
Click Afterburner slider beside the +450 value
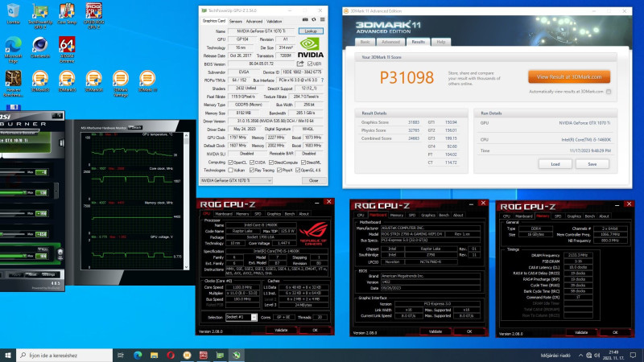coord(13,234)
